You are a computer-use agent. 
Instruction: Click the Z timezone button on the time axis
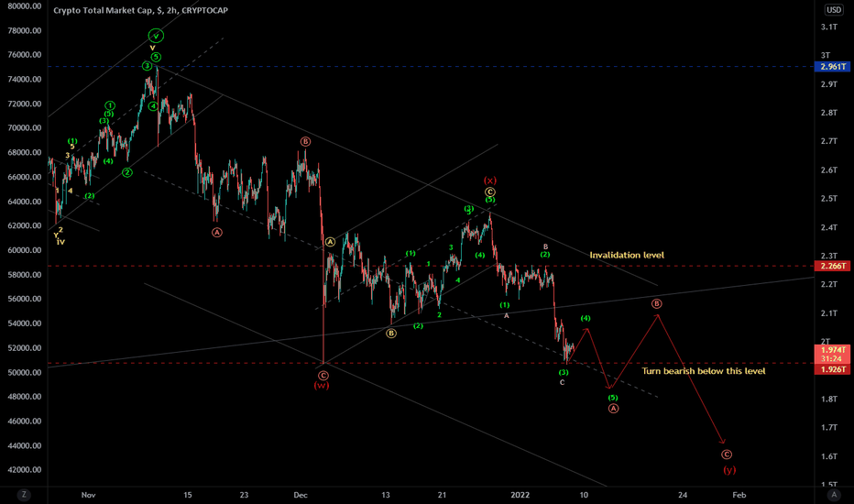coord(24,495)
